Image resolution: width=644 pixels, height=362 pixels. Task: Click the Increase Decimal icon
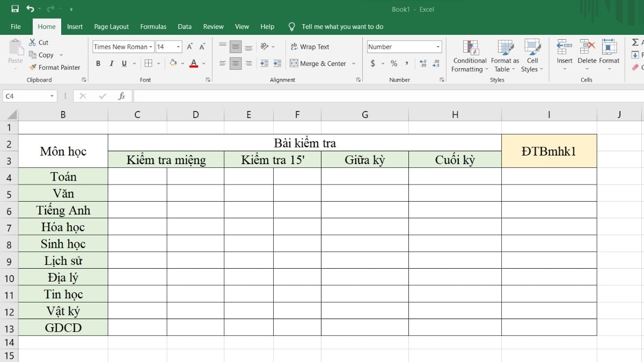423,63
